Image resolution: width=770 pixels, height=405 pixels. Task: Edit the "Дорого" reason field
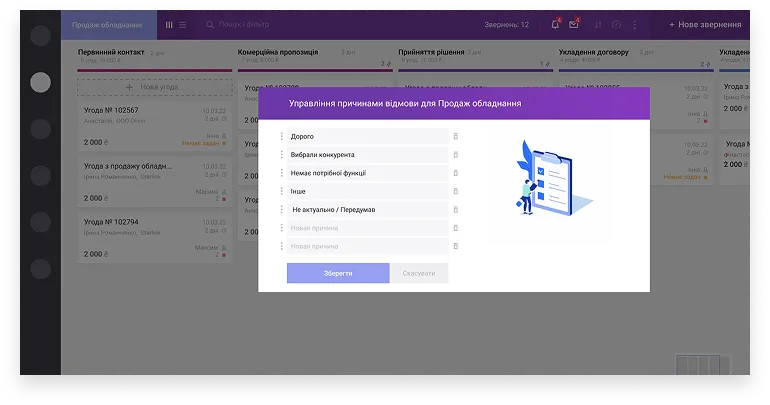[x=367, y=136]
